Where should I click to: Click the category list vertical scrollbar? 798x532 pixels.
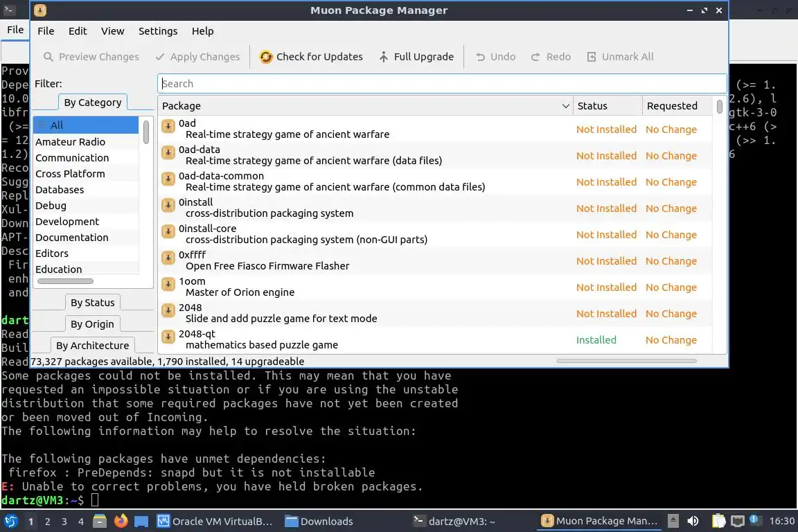(x=146, y=132)
